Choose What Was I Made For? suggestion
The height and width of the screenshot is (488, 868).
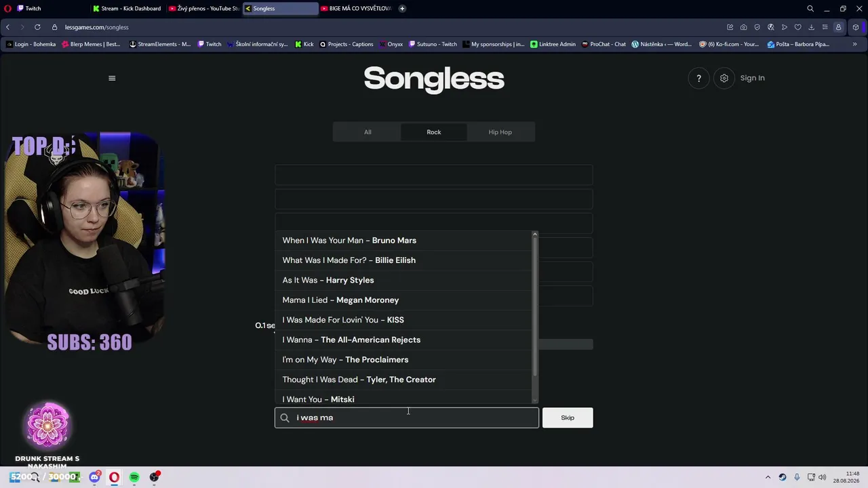tap(403, 260)
